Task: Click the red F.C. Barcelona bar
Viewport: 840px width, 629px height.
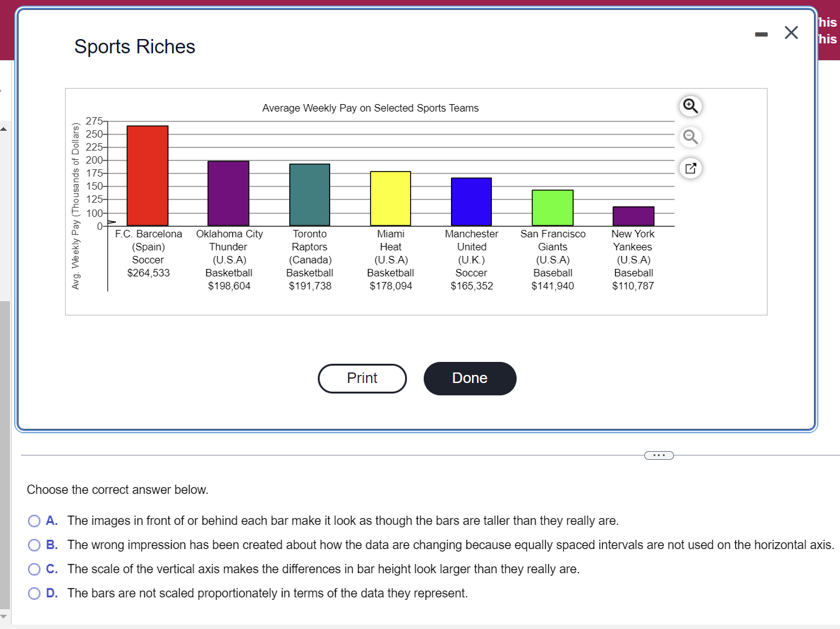Action: [x=147, y=175]
